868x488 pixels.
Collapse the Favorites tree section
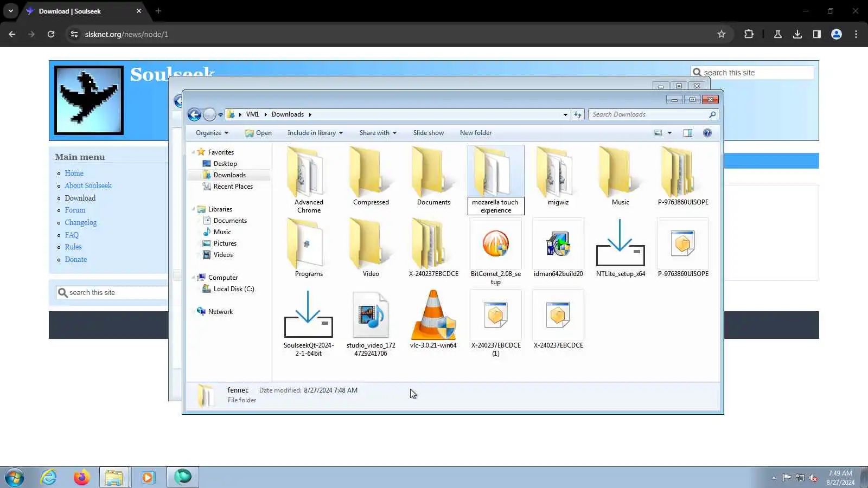(193, 152)
